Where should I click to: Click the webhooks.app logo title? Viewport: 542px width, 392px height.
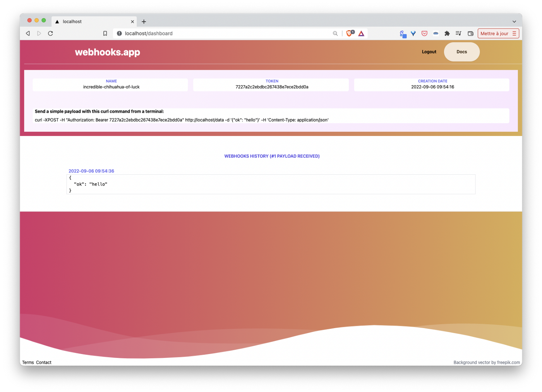pos(107,52)
